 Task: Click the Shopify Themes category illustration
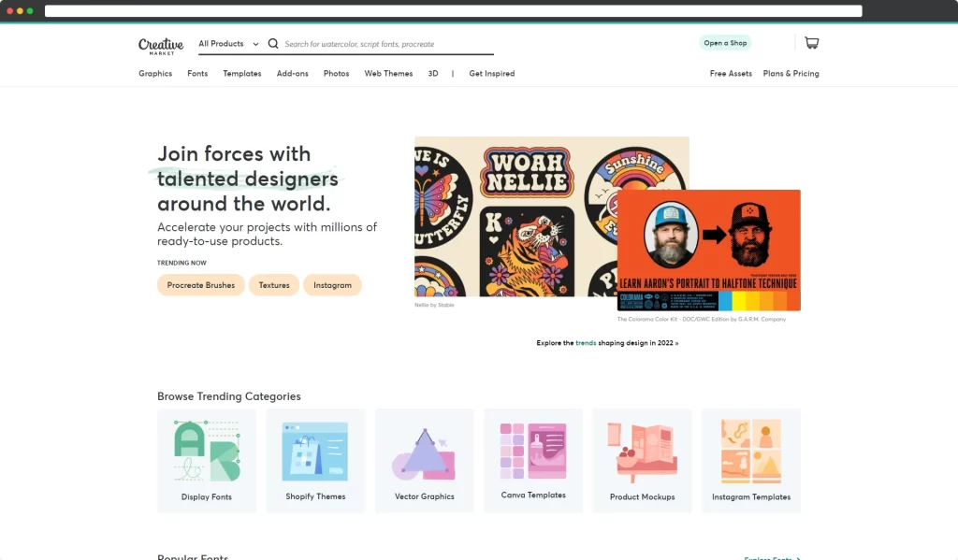point(315,452)
